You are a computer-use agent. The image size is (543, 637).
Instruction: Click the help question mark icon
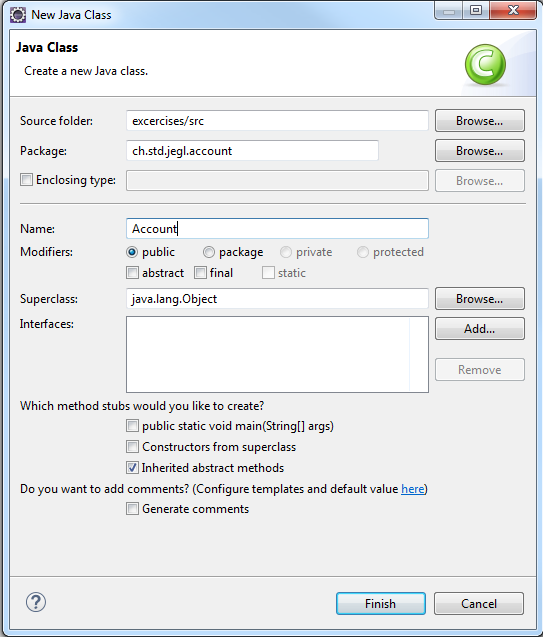[36, 602]
